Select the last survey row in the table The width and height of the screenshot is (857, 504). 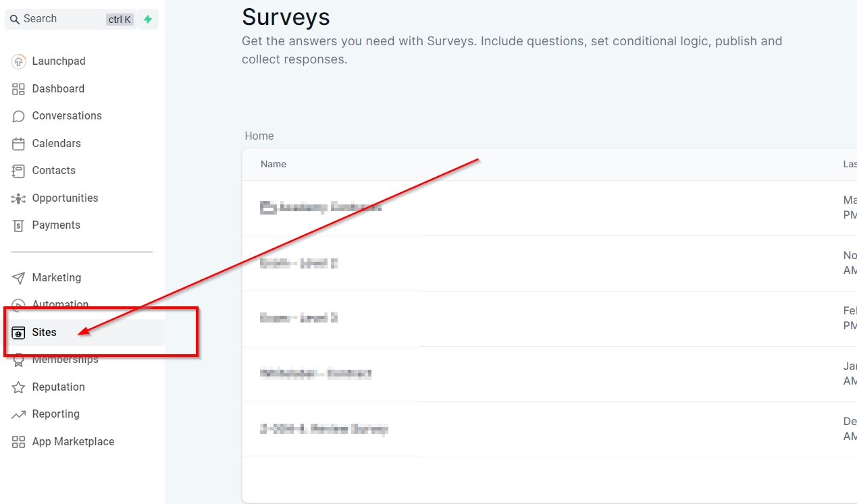tap(324, 429)
